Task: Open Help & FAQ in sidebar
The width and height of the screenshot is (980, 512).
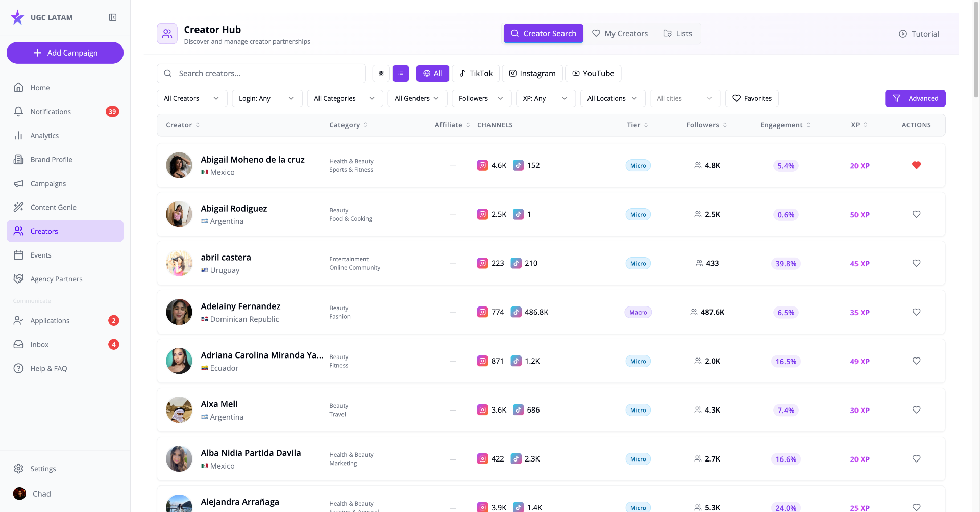Action: [65, 368]
